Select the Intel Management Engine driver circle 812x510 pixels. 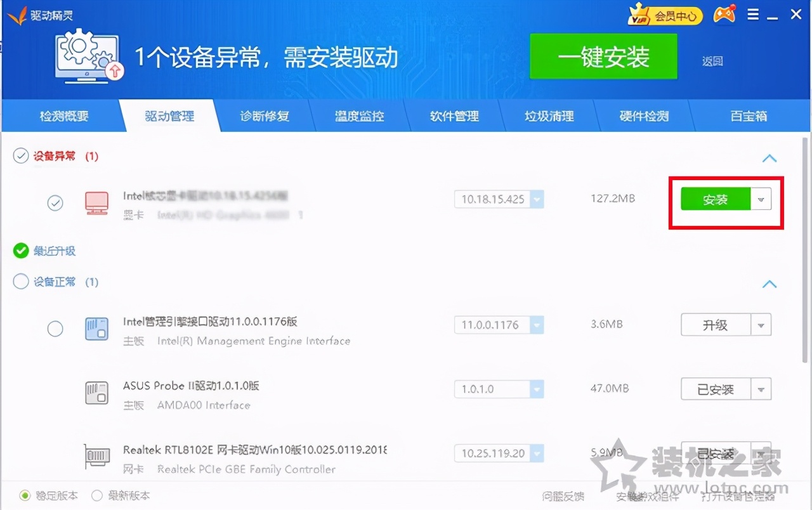coord(55,329)
